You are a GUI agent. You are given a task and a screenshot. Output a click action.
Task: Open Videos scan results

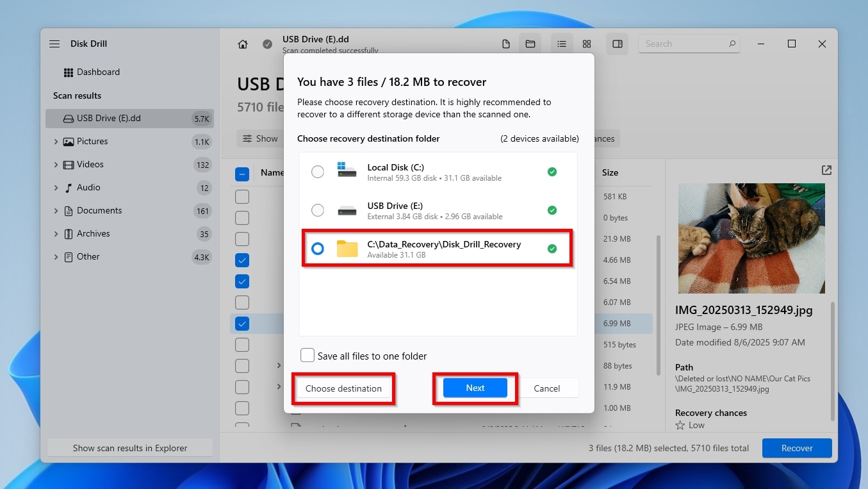coord(90,165)
